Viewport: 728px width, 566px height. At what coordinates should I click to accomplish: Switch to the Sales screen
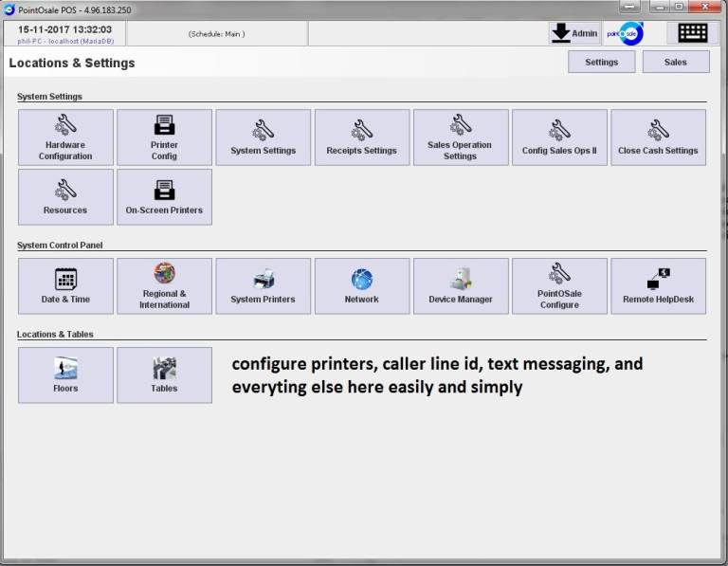676,62
